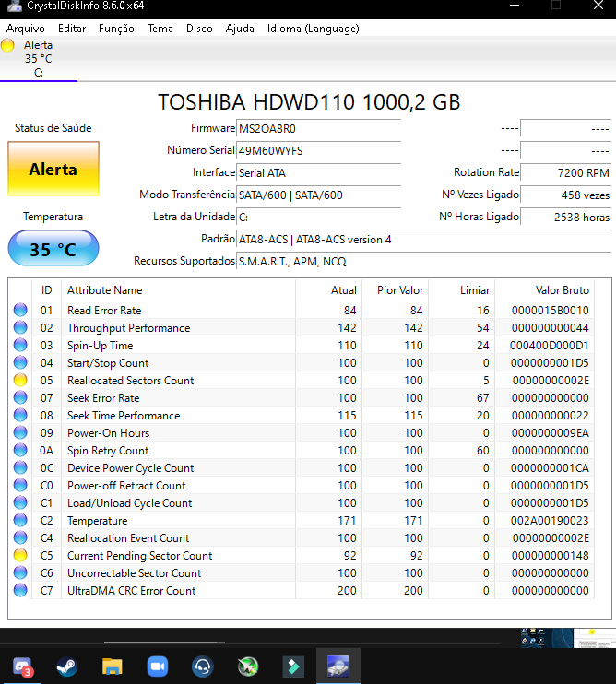The width and height of the screenshot is (616, 684).
Task: Click the 35 °C temperature button
Action: tap(53, 249)
